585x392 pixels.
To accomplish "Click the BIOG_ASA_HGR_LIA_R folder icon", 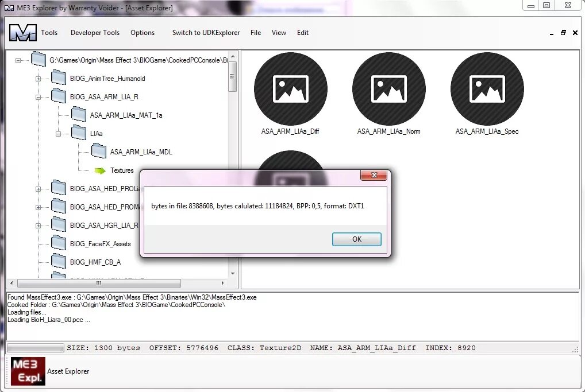I will tap(59, 224).
